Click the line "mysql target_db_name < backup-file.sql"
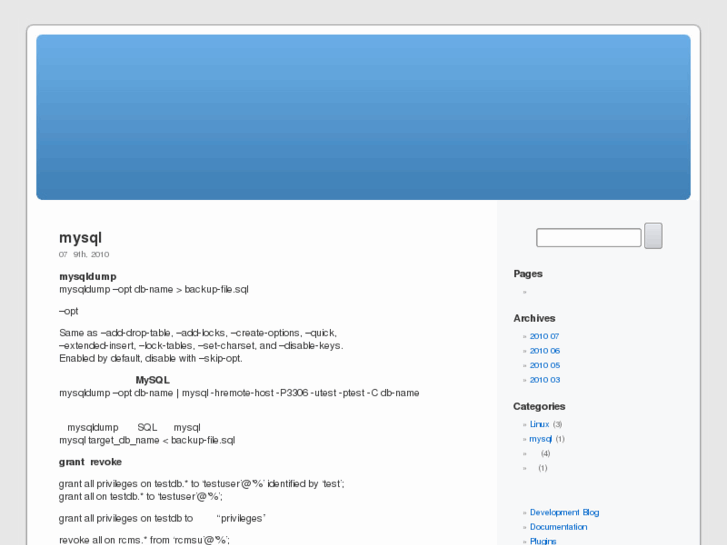 click(x=147, y=440)
